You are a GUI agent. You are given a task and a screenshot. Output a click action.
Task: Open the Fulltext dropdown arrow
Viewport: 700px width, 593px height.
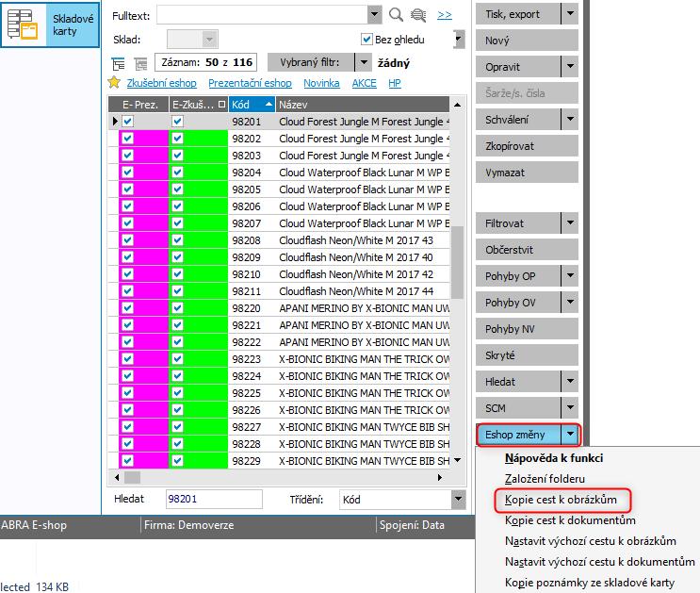click(x=375, y=15)
